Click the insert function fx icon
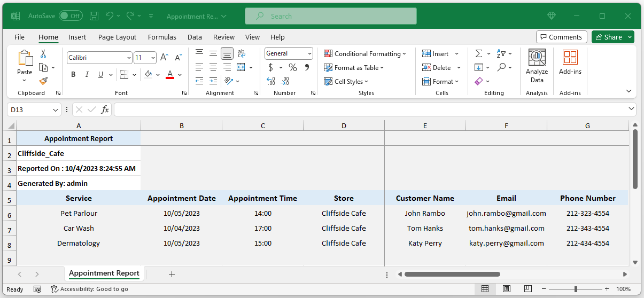644x298 pixels. click(x=105, y=109)
